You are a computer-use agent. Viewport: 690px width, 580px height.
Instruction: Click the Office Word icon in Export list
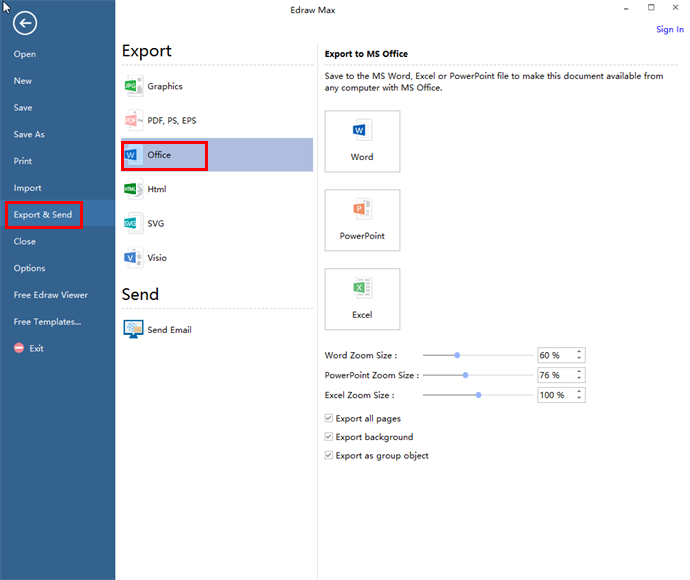[133, 155]
